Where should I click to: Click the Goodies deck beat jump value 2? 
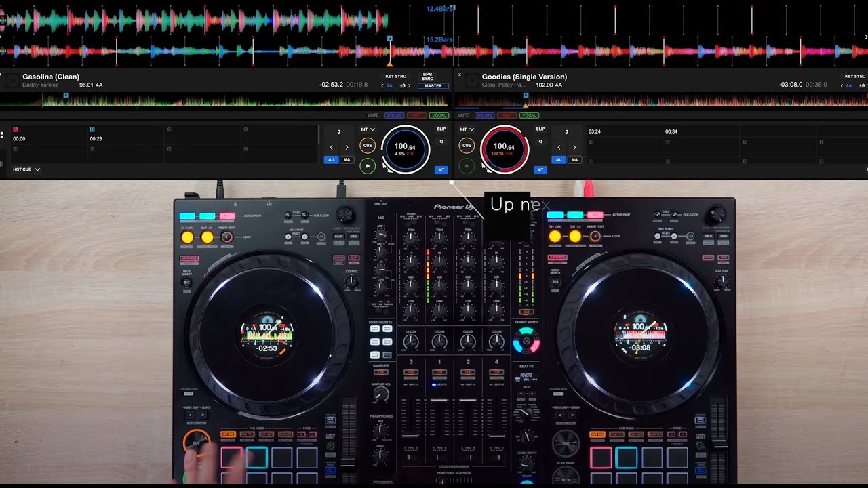tap(567, 132)
